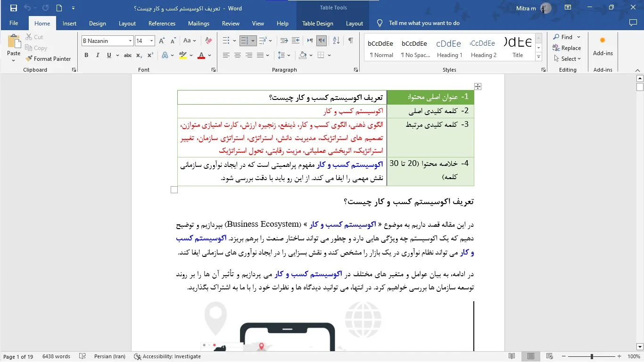Image resolution: width=644 pixels, height=362 pixels.
Task: Center align the text
Action: (x=237, y=55)
